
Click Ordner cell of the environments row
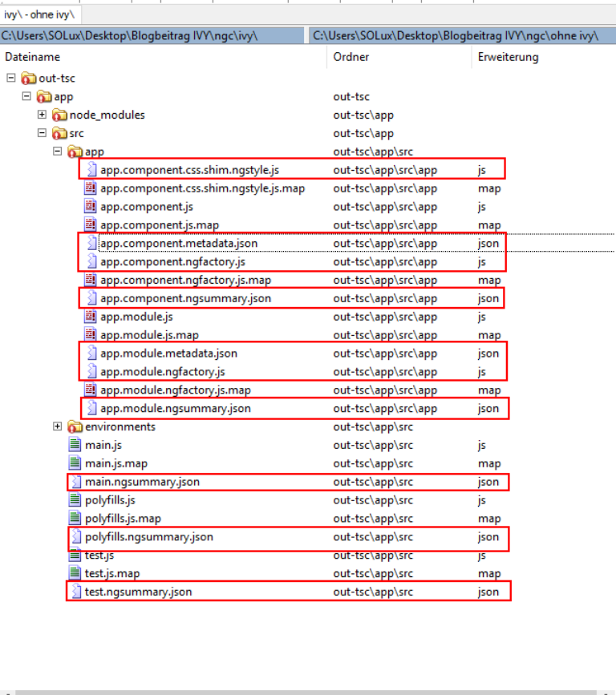pos(373,426)
